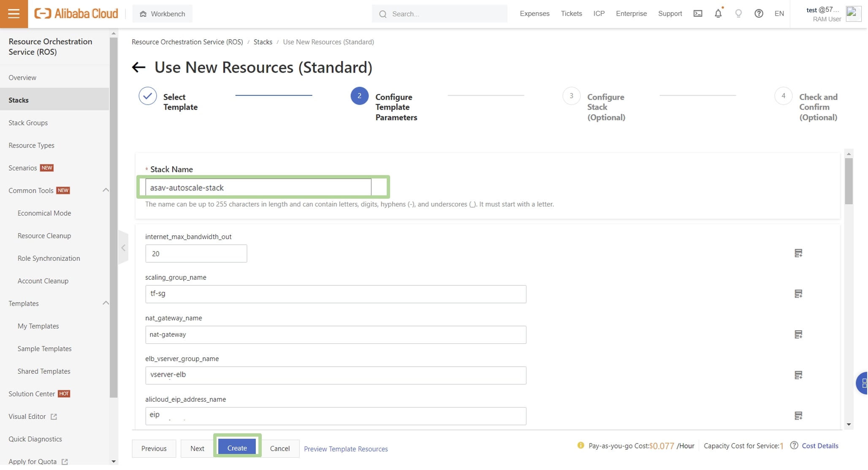Image resolution: width=868 pixels, height=470 pixels.
Task: Collapse the sidebar with the chevron handle
Action: (123, 247)
